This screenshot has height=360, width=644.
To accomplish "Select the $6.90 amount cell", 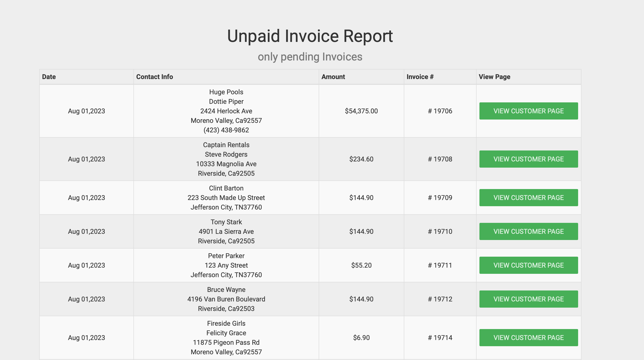I will pos(361,337).
